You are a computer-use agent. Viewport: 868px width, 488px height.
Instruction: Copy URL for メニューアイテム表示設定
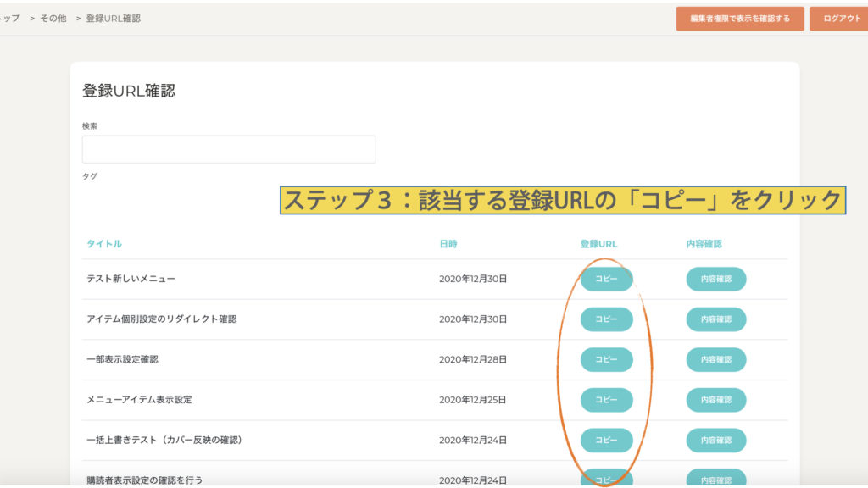606,400
